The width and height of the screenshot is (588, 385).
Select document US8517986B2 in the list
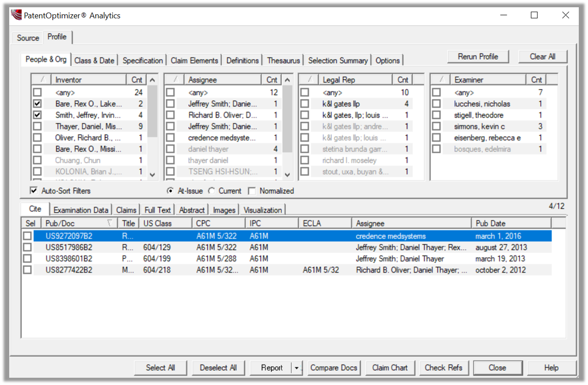pos(69,247)
